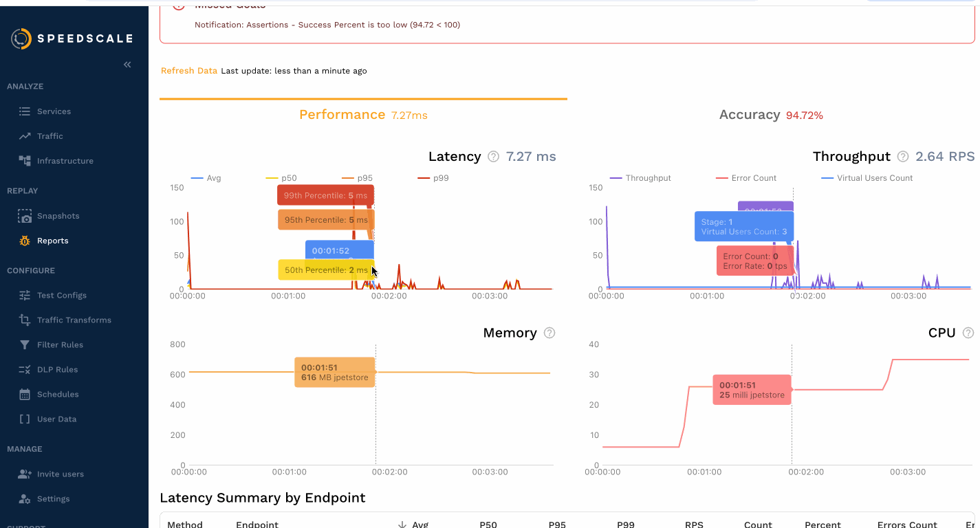Open Test Configs from sidebar
The image size is (980, 528).
[61, 296]
